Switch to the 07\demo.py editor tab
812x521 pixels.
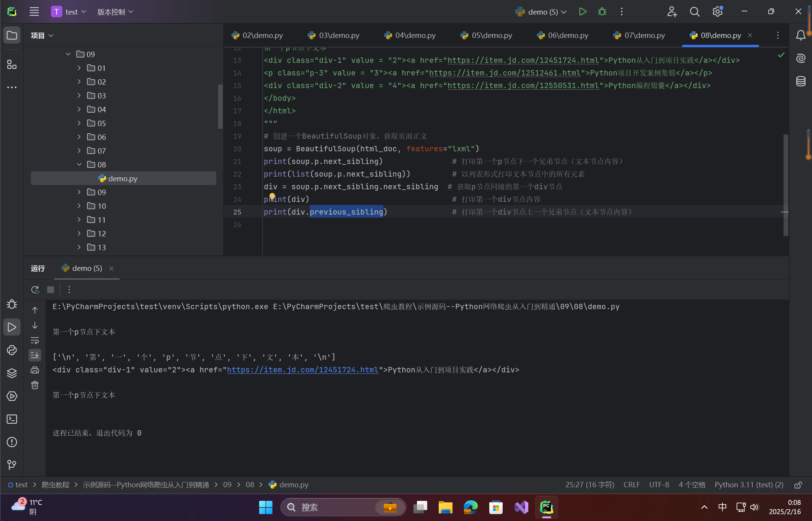[639, 35]
